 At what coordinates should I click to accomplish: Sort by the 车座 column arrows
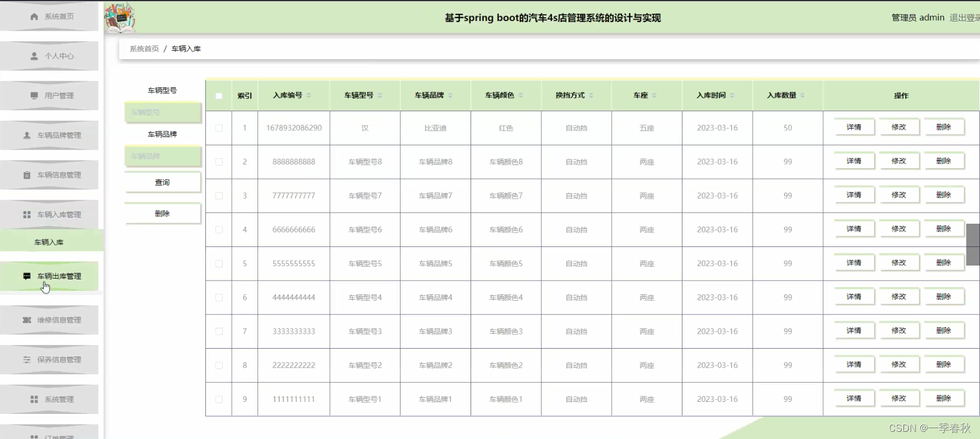tap(654, 96)
